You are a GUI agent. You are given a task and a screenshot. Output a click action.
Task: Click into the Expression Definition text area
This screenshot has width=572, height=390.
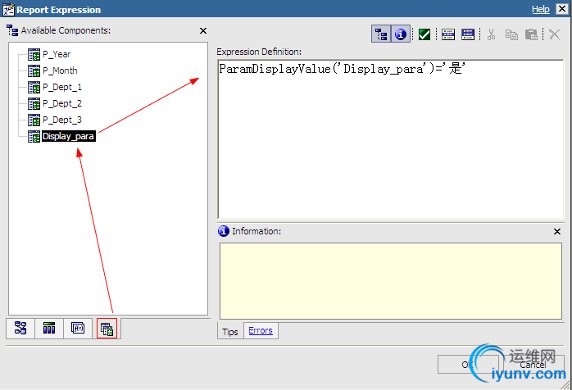[x=391, y=139]
